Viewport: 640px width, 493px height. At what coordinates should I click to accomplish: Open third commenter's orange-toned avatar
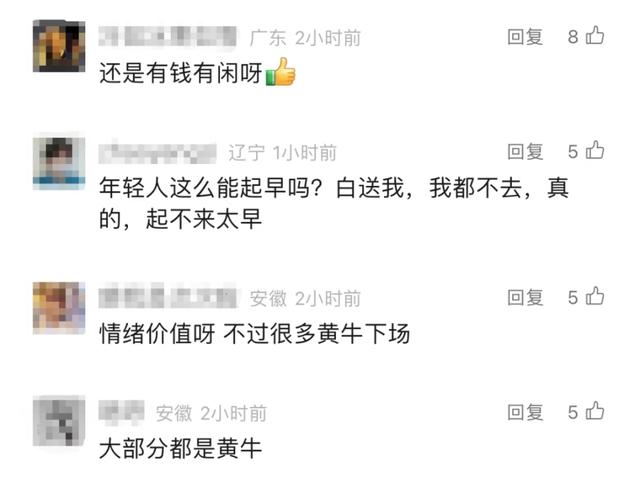(x=59, y=308)
